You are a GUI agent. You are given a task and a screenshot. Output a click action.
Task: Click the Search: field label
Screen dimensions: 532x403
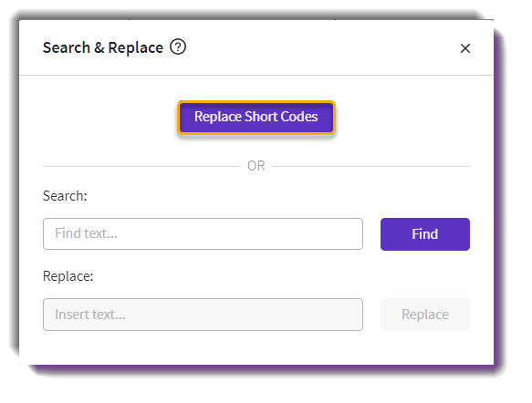point(65,196)
